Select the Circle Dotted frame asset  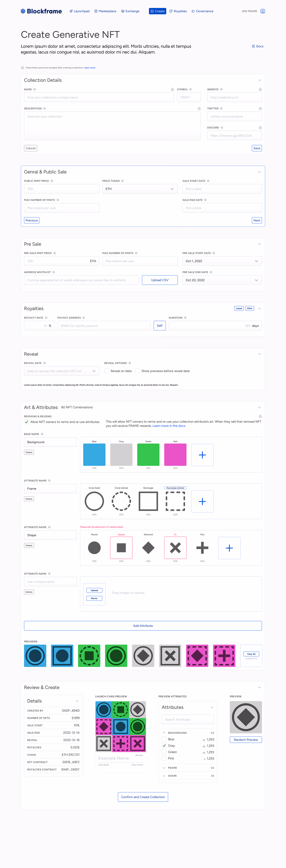121,501
